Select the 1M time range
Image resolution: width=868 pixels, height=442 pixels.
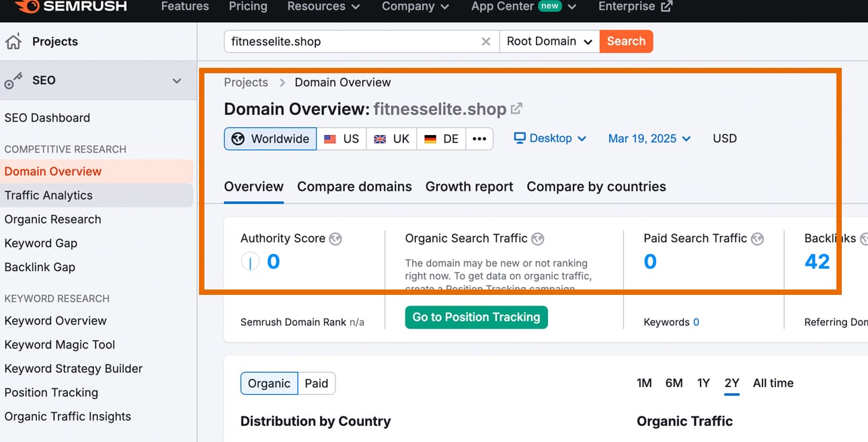(644, 384)
